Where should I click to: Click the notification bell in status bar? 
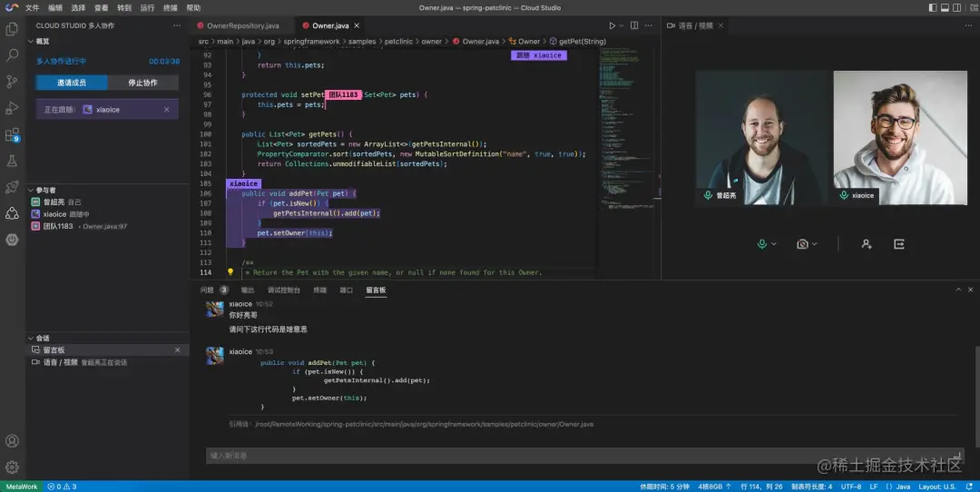[969, 487]
